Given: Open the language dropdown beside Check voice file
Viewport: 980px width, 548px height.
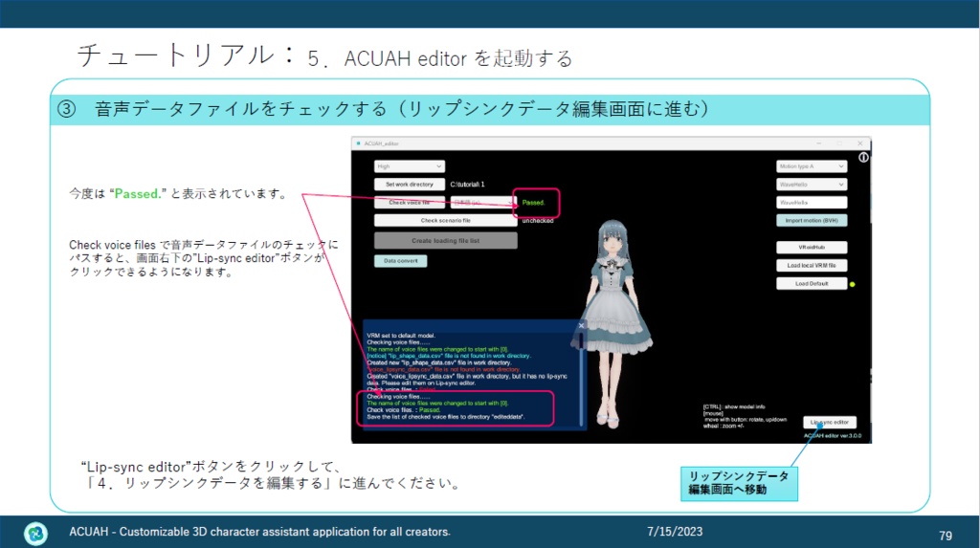Looking at the screenshot, I should [483, 203].
